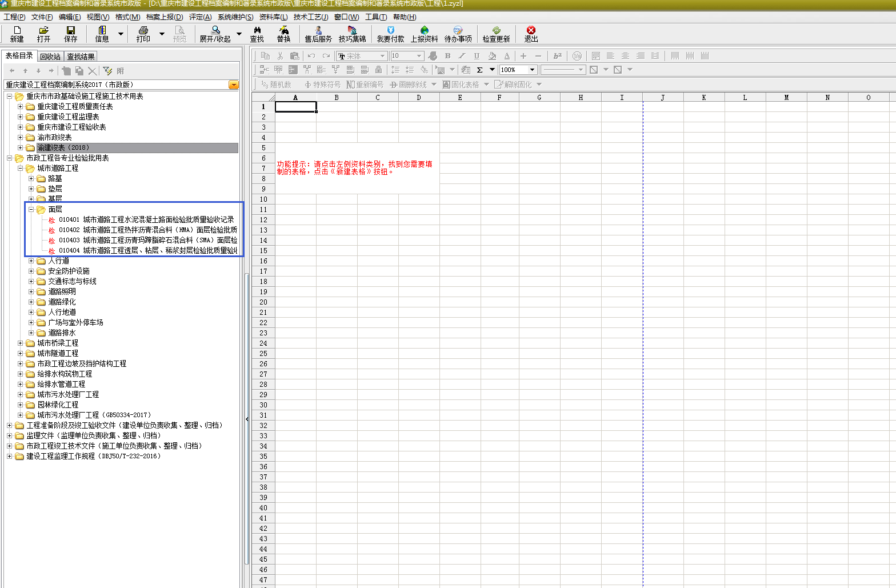The image size is (896, 588).
Task: Click the 解除固化 button
Action: (513, 85)
